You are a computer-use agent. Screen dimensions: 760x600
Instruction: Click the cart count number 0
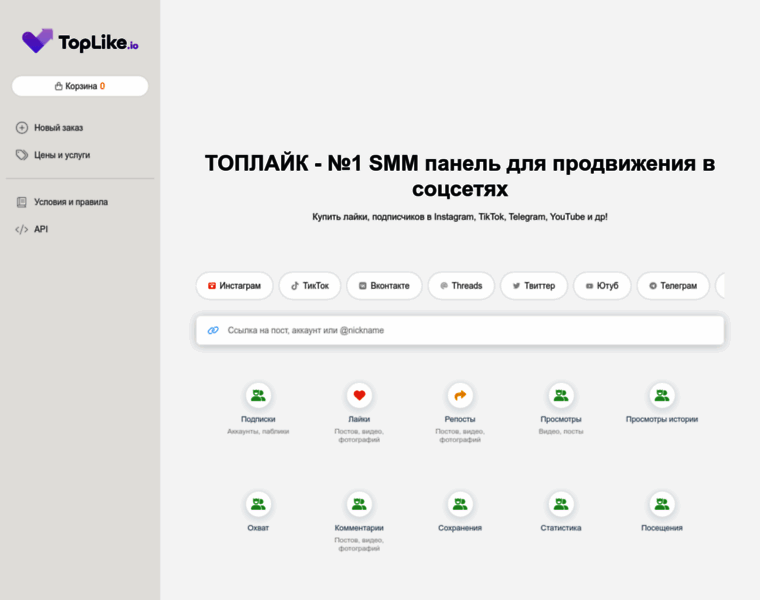coord(102,86)
